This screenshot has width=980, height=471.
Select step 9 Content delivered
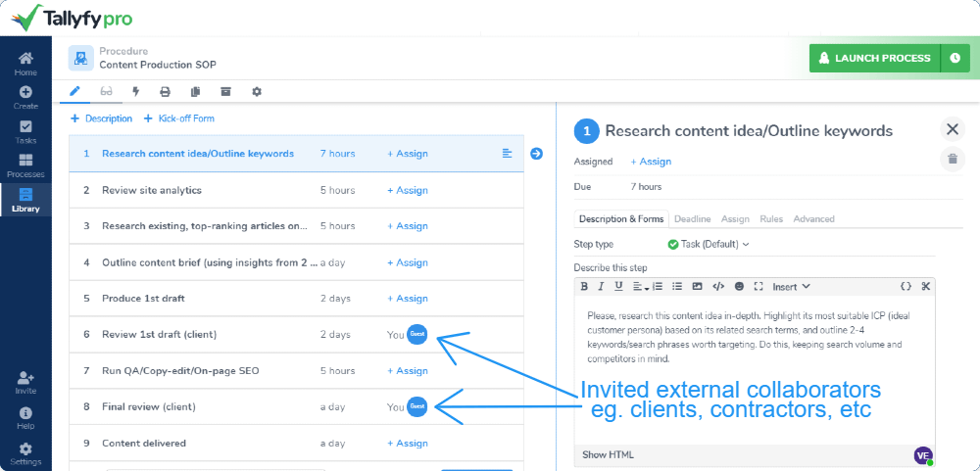296,444
